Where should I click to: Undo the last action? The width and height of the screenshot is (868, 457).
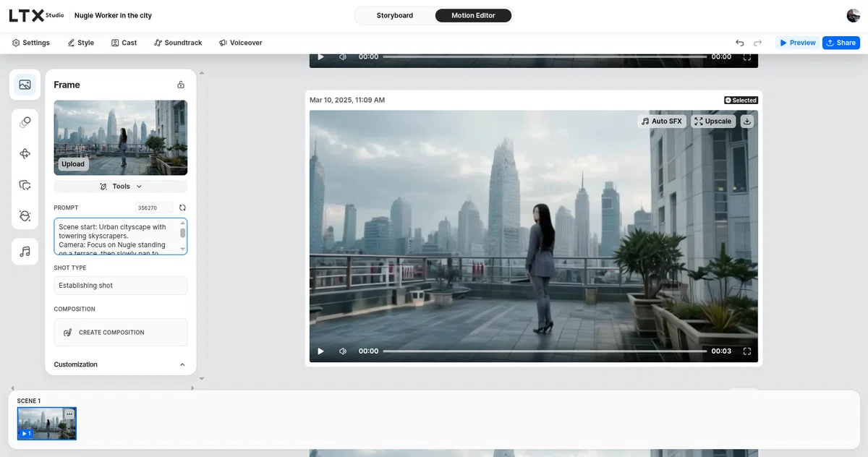pyautogui.click(x=739, y=43)
